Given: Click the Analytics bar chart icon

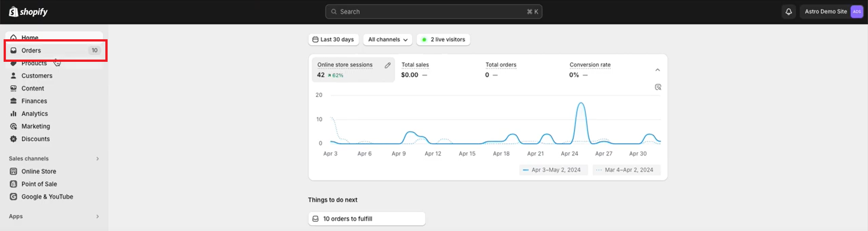Looking at the screenshot, I should (x=14, y=114).
